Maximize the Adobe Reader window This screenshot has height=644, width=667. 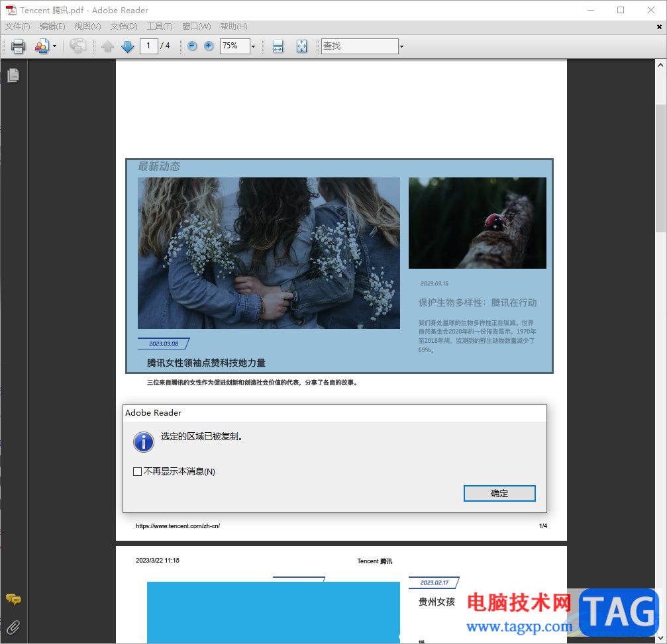[x=621, y=10]
